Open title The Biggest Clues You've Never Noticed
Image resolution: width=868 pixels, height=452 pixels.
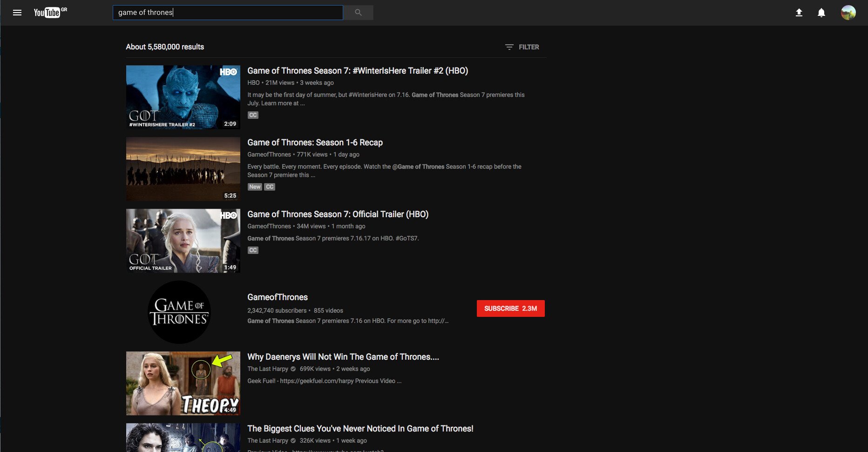[360, 429]
